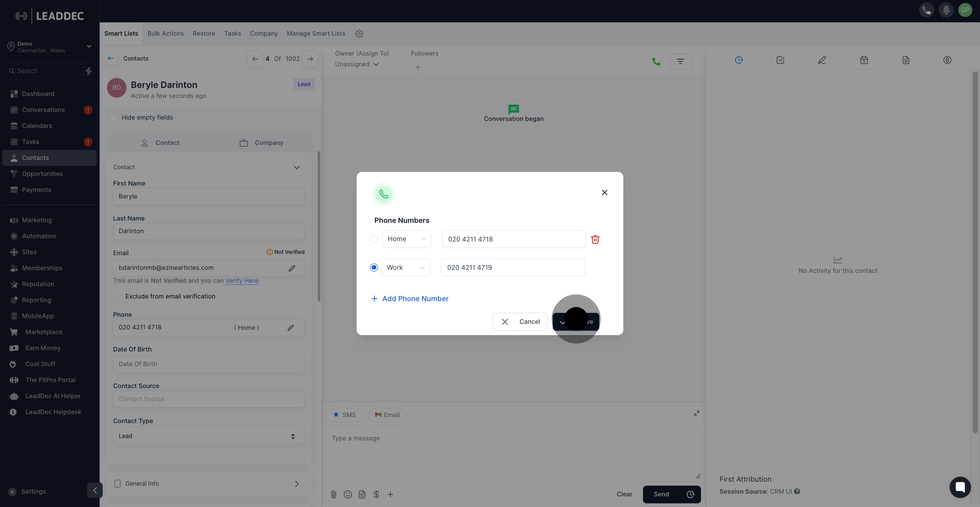Select the SMS channel tab

coord(345,415)
